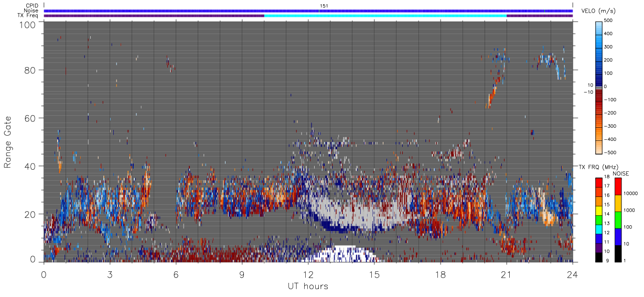
Task: Click the light-gray scatter patch at range gate 20
Action: (362, 212)
